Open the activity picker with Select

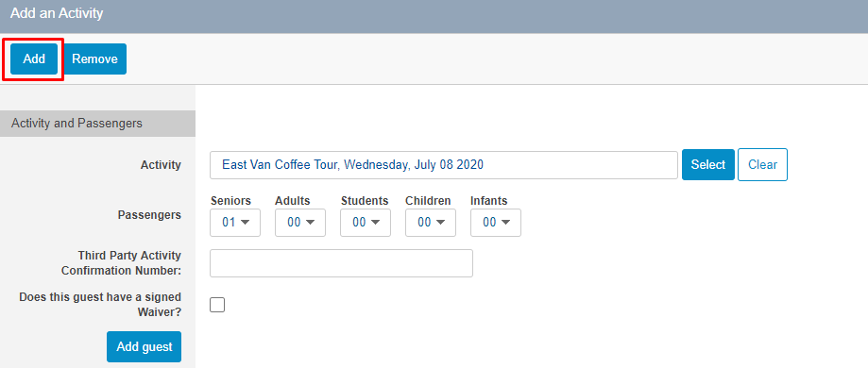coord(708,165)
